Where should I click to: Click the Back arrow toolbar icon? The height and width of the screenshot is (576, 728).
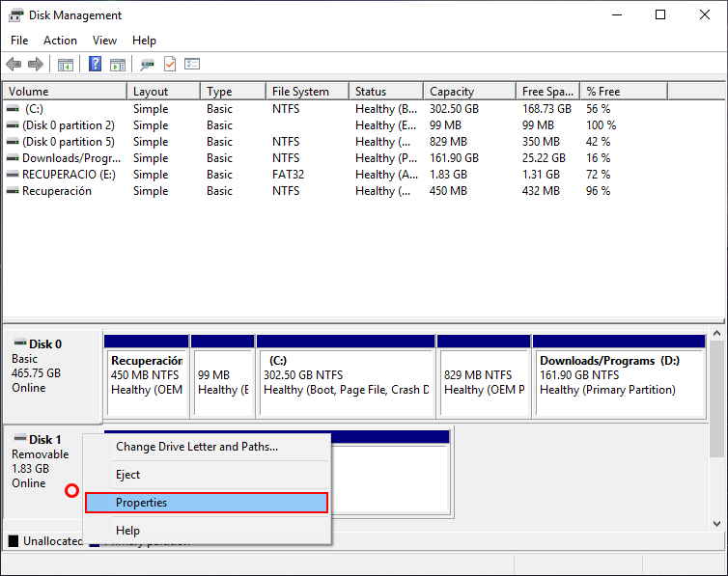tap(14, 64)
